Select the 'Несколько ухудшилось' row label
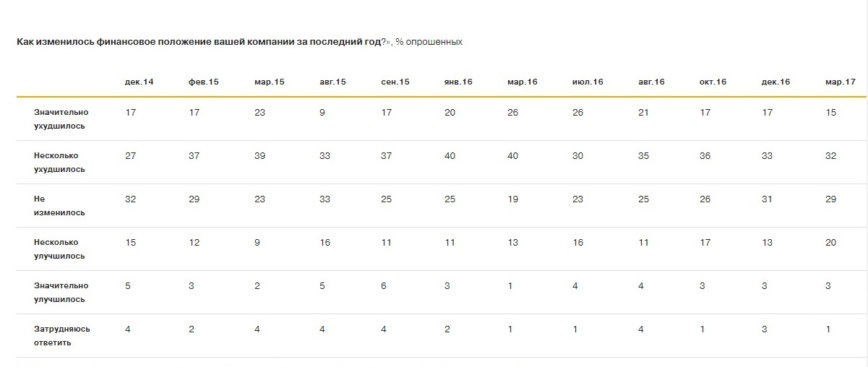The image size is (868, 367). tap(59, 163)
